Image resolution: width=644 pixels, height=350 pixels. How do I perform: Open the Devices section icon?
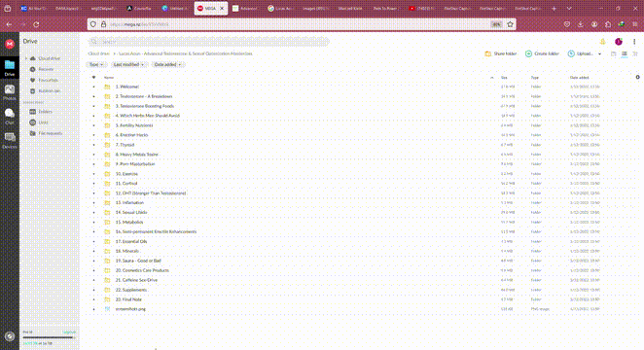[x=10, y=140]
